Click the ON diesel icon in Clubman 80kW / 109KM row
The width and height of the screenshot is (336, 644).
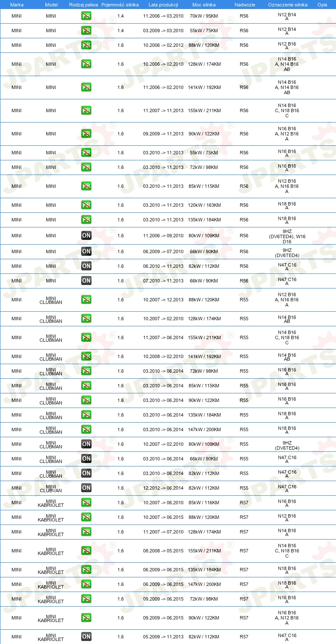pos(86,444)
